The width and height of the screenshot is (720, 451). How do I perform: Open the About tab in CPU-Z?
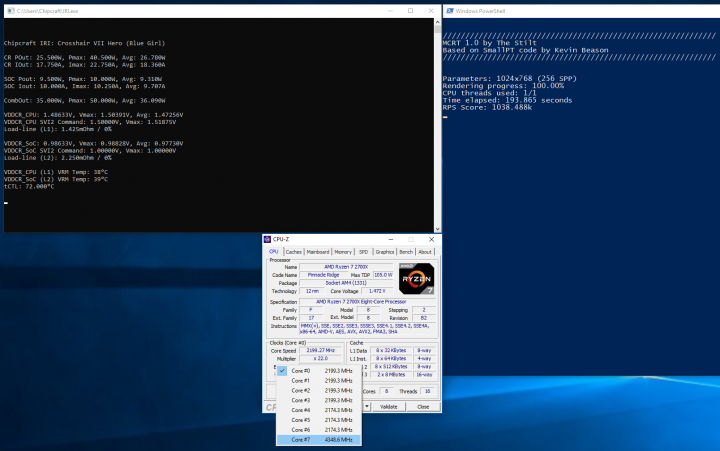[x=425, y=252]
